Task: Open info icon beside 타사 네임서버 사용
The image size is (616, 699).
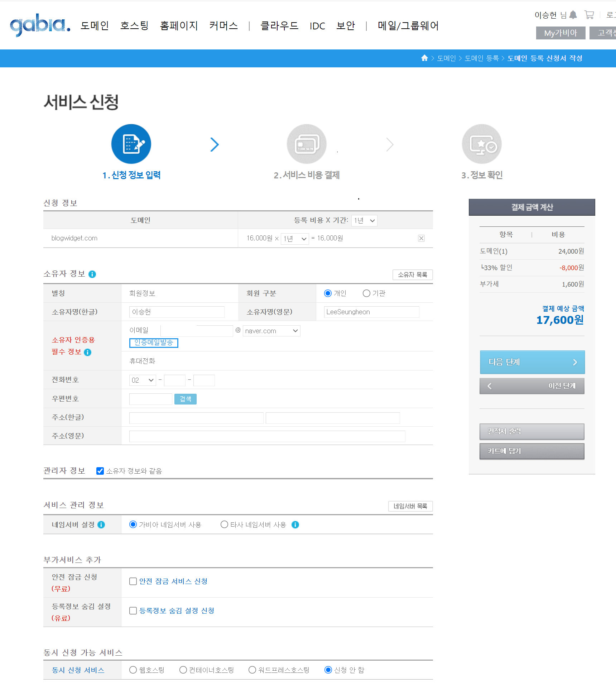Action: click(x=295, y=525)
